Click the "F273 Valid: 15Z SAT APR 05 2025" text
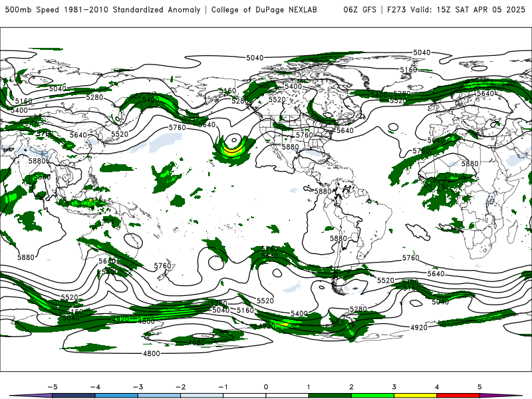Viewport: 532px width, 399px height. click(456, 10)
